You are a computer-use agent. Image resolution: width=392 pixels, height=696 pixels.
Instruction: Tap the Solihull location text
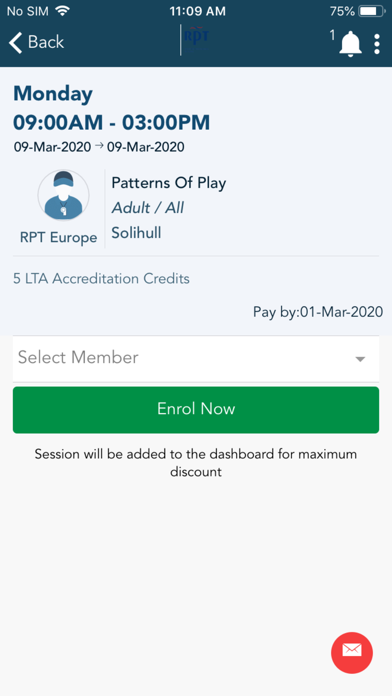(x=136, y=233)
